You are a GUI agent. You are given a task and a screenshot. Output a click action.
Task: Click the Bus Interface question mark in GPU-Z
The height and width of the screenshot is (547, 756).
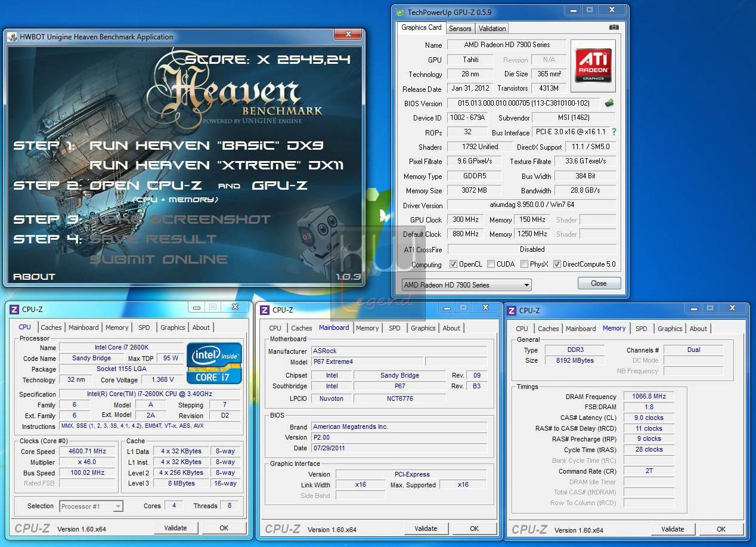(614, 132)
